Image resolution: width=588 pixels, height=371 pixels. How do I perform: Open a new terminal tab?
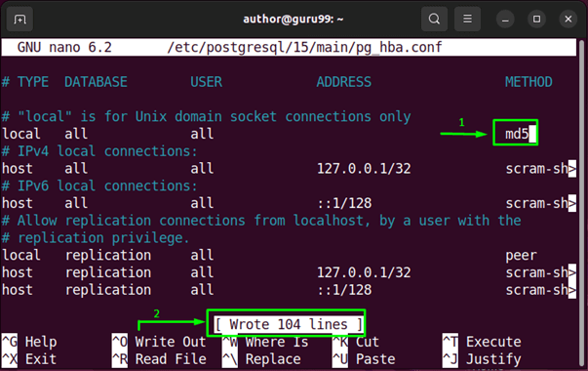20,19
